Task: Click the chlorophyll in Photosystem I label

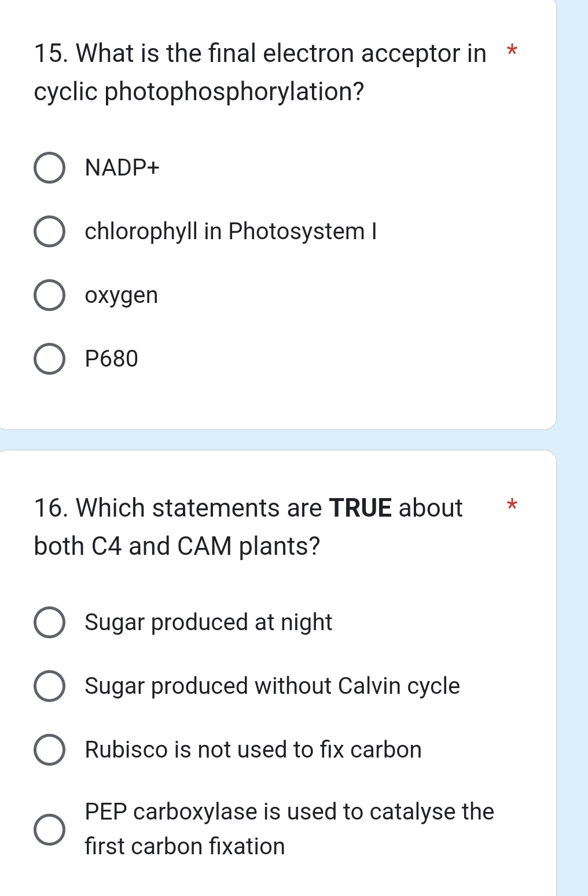Action: point(231,232)
